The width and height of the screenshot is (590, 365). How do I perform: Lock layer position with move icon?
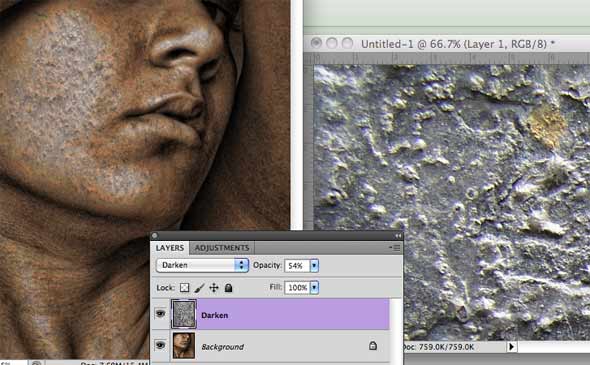pos(214,288)
